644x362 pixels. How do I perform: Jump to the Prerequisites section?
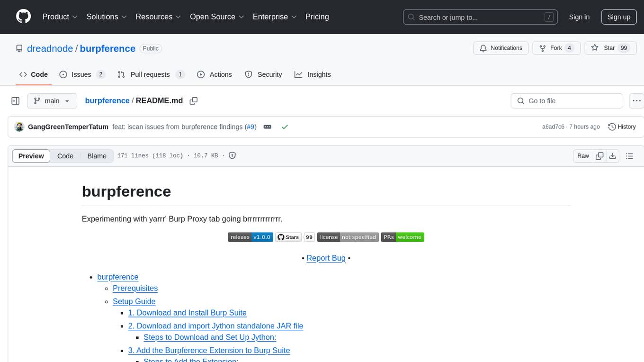[135, 289]
